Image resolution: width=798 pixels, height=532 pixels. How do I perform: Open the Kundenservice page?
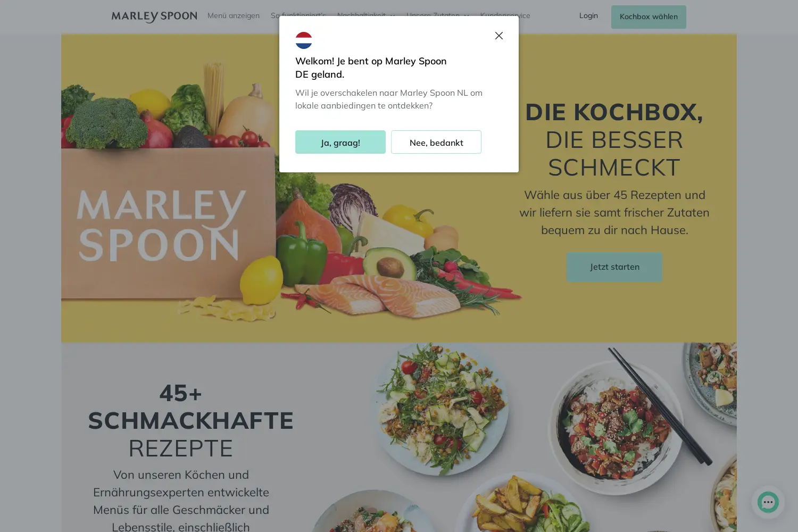pyautogui.click(x=505, y=15)
